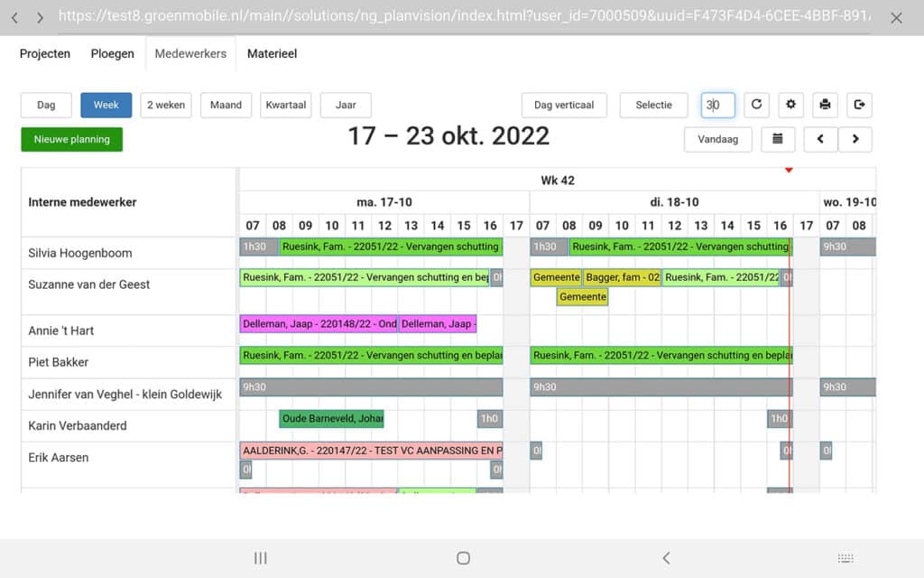Click the export/logout icon
The height and width of the screenshot is (578, 924).
(859, 105)
